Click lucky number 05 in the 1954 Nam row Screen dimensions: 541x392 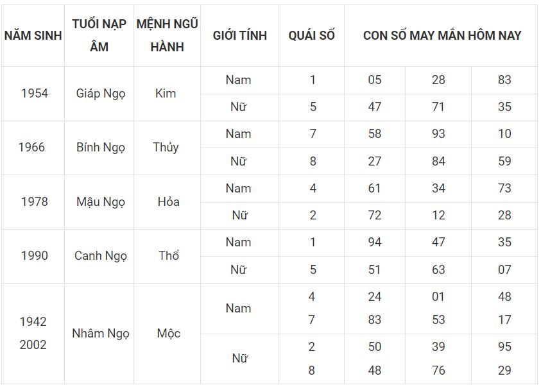(374, 80)
